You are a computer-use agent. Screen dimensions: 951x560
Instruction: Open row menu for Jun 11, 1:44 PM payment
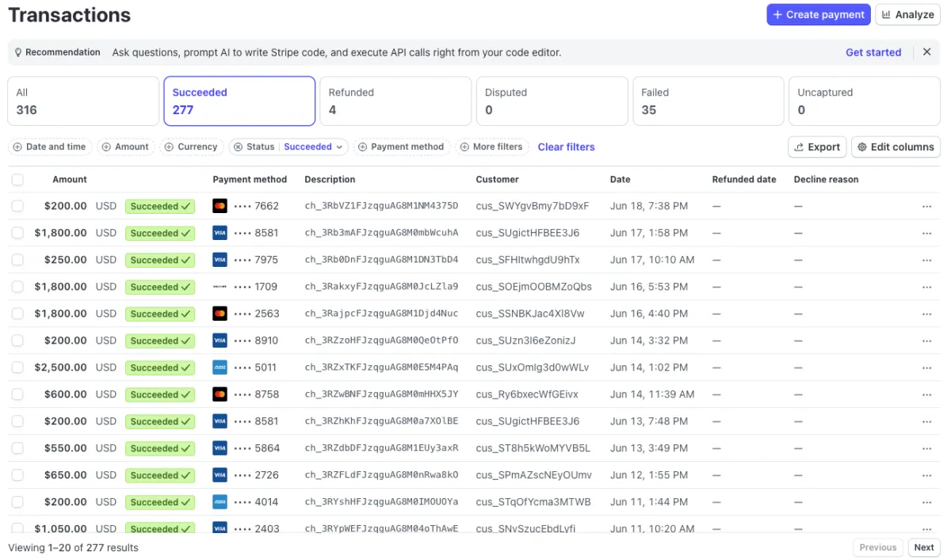pyautogui.click(x=926, y=502)
